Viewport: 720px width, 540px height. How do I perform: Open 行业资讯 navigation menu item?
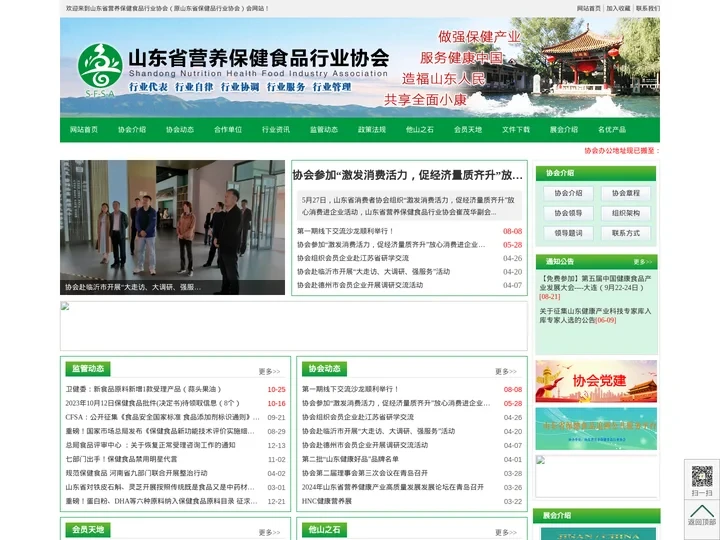(x=276, y=129)
